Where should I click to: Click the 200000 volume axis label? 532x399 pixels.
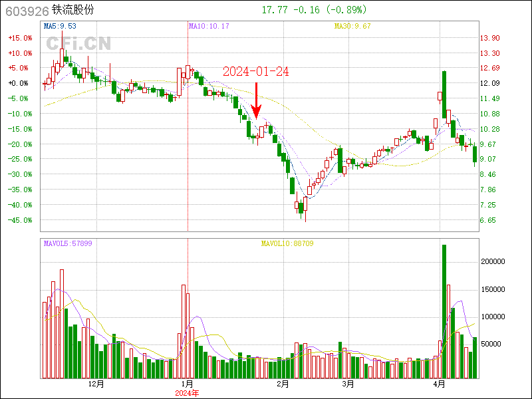coord(495,262)
